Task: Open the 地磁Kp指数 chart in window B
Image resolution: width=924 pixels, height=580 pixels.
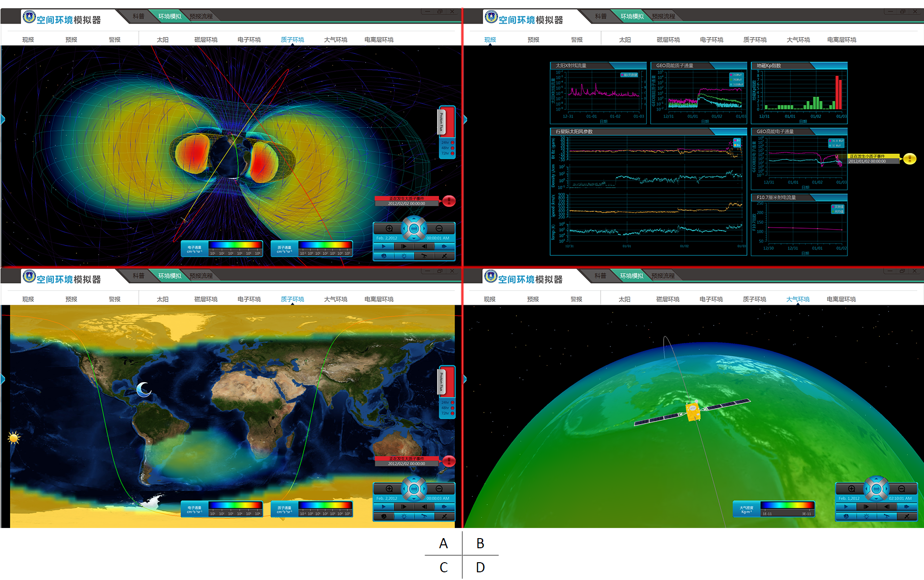Action: pos(799,93)
